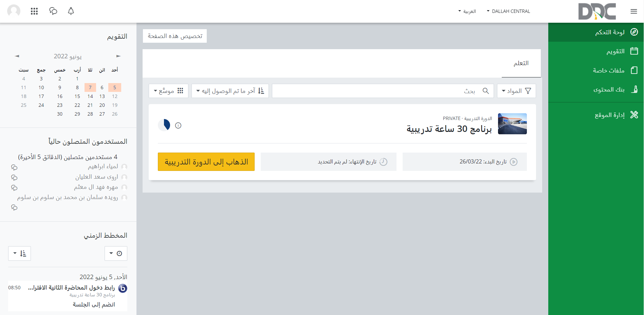Open the المواد filter dropdown

click(516, 91)
